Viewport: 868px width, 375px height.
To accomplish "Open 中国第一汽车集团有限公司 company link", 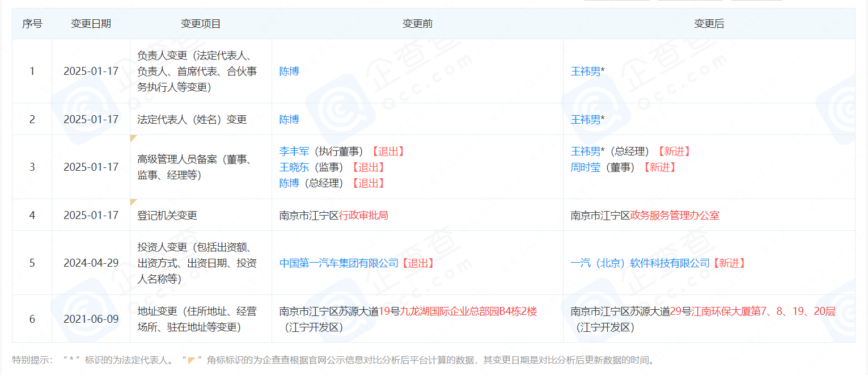I will (x=339, y=263).
